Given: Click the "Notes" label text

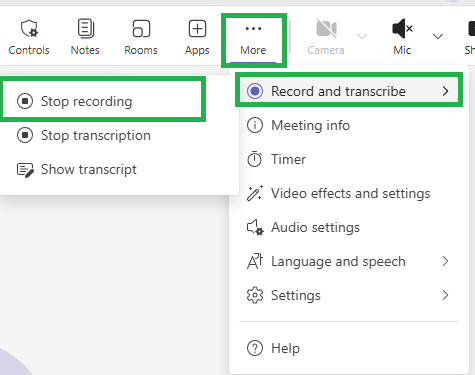Looking at the screenshot, I should 85,50.
